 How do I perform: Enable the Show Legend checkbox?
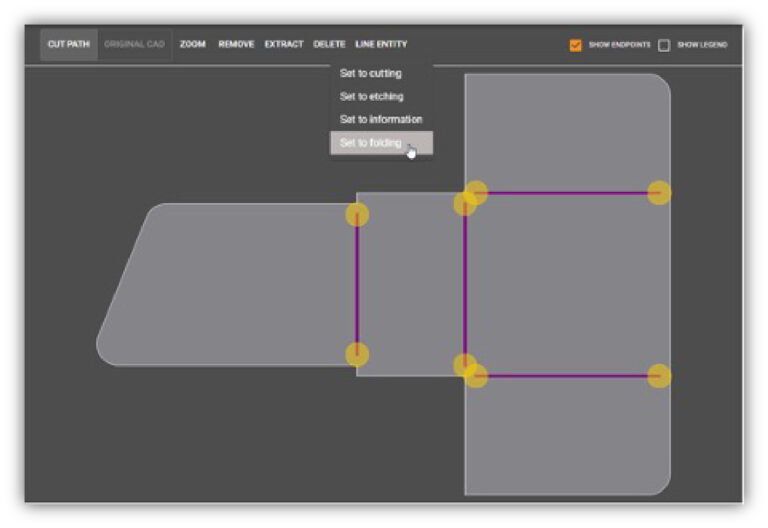664,45
